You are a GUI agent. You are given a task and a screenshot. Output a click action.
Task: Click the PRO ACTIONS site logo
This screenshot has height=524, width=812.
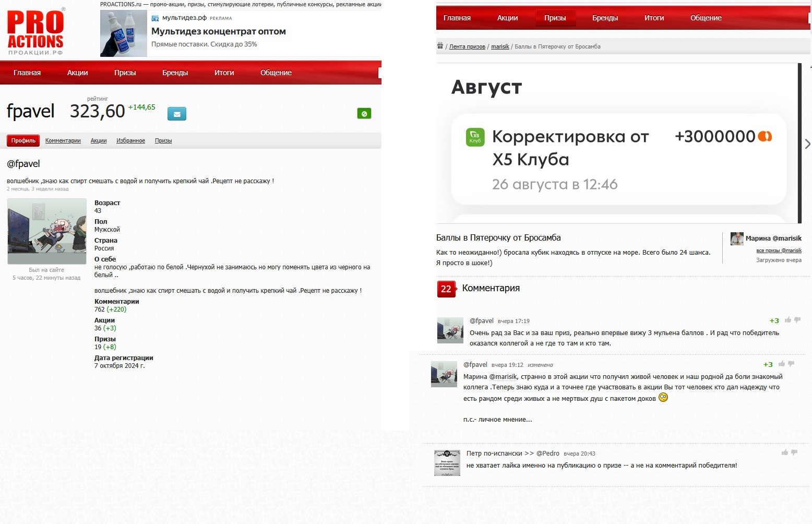[35, 31]
